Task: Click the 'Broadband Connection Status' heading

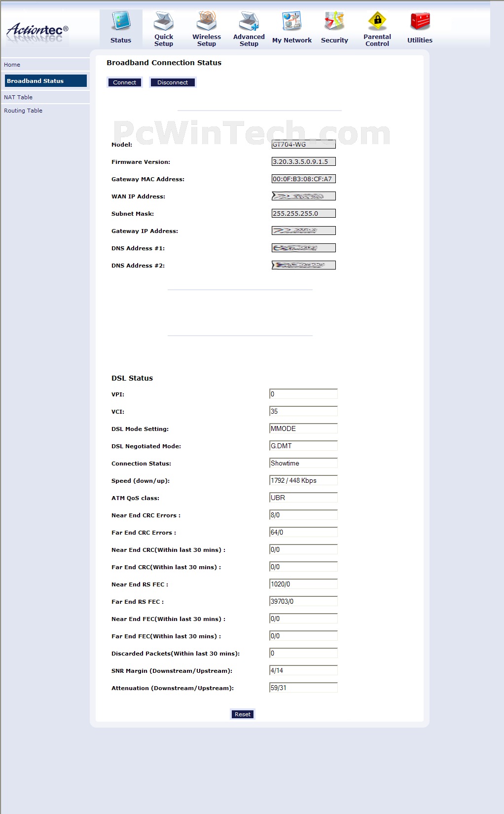Action: tap(164, 63)
